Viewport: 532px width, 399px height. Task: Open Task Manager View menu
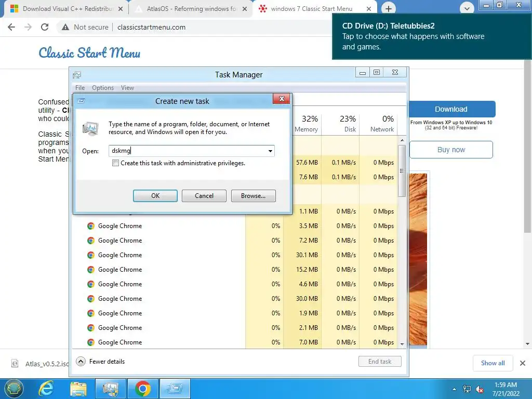[x=128, y=87]
